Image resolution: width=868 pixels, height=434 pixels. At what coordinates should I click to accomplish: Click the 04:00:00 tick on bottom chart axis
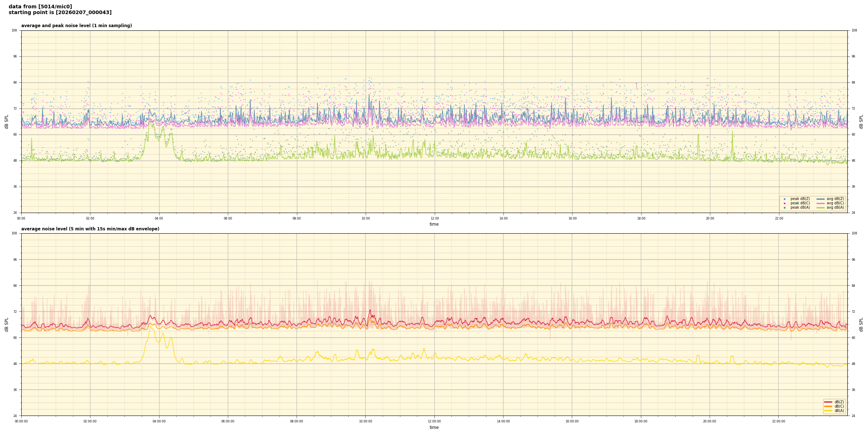click(x=159, y=421)
